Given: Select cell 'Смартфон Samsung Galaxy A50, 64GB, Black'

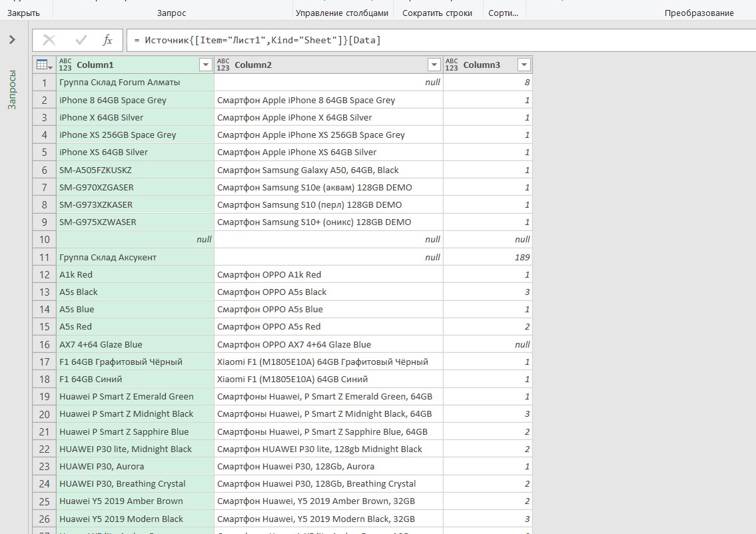Looking at the screenshot, I should tap(328, 170).
